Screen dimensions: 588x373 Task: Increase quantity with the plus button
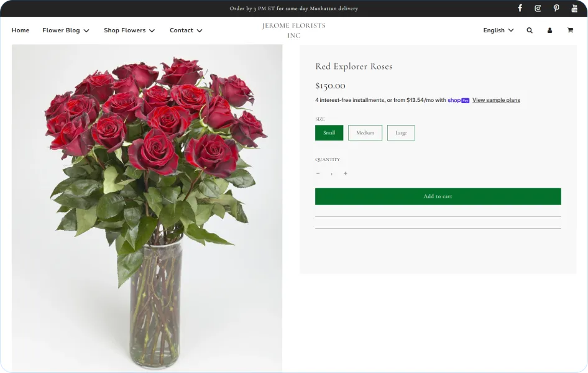coord(346,173)
